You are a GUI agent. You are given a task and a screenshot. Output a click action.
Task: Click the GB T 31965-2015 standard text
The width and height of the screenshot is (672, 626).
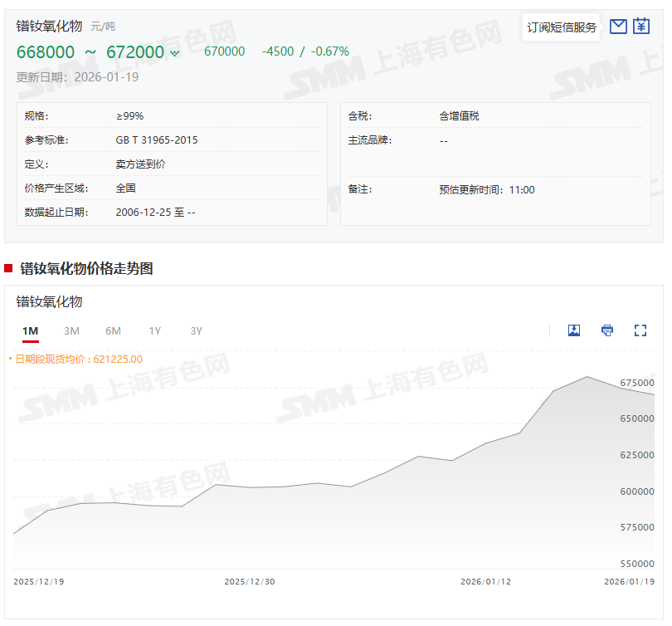(157, 140)
